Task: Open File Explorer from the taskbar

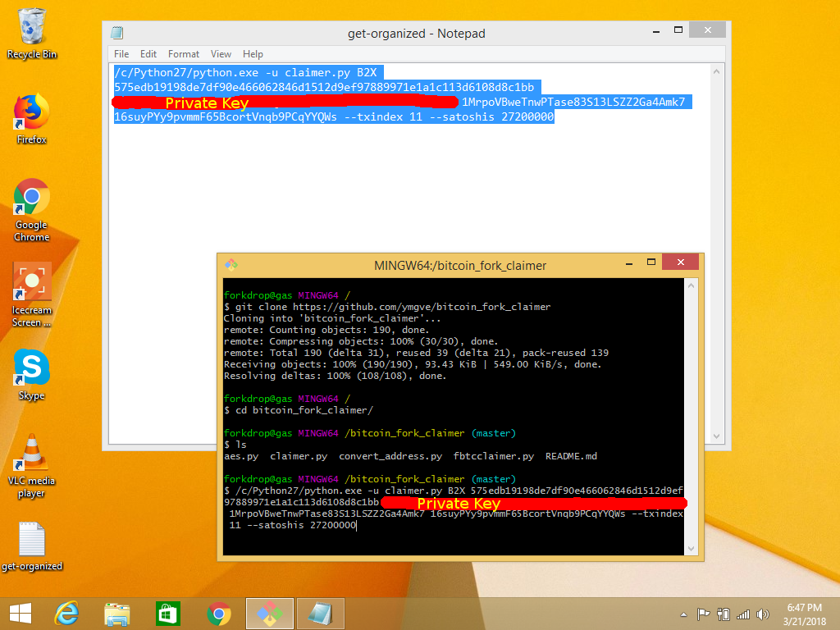Action: (x=117, y=613)
